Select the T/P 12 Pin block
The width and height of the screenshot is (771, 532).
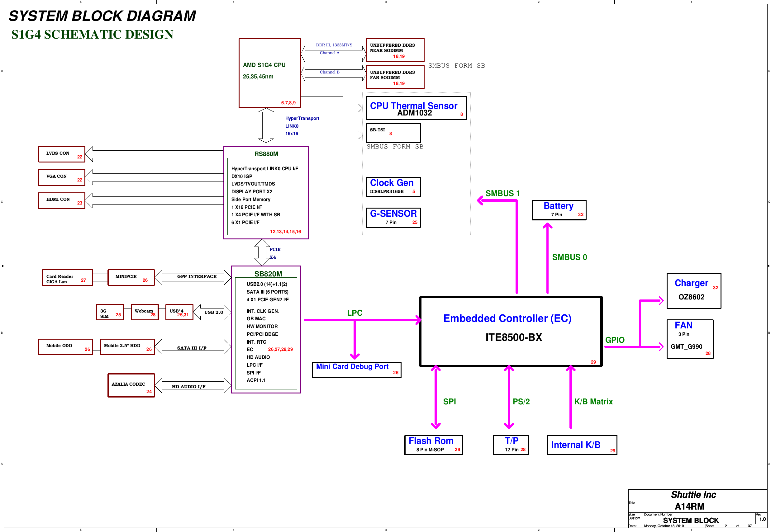(511, 445)
